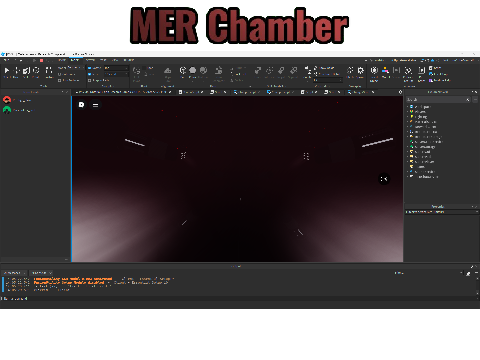Choose the Move tool in ribbon
The image size is (480, 360).
17,70
